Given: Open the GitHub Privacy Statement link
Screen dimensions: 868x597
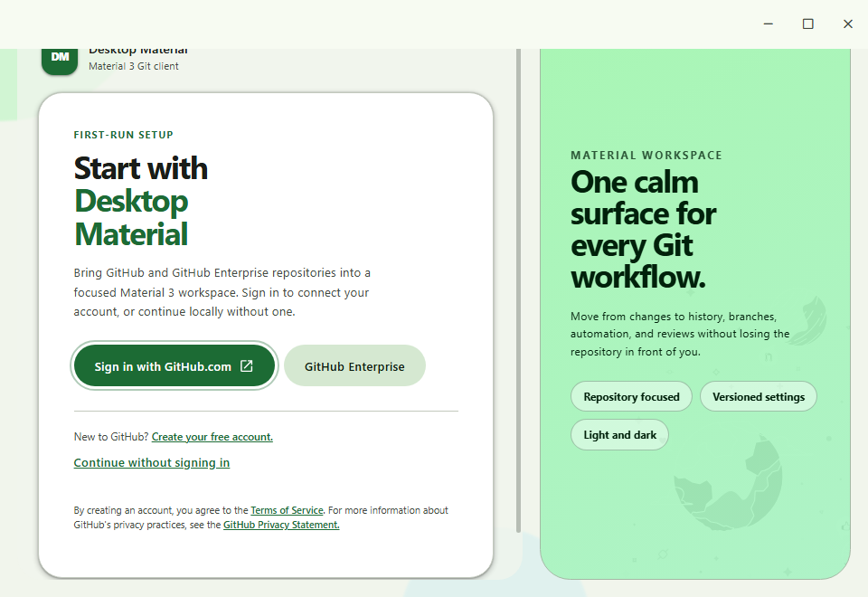Looking at the screenshot, I should pos(281,525).
